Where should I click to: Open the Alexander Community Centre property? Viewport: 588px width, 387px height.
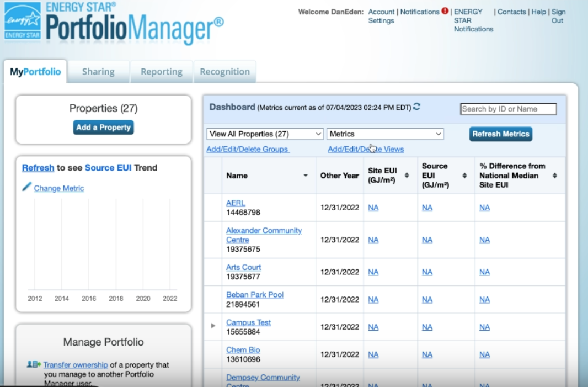[264, 235]
